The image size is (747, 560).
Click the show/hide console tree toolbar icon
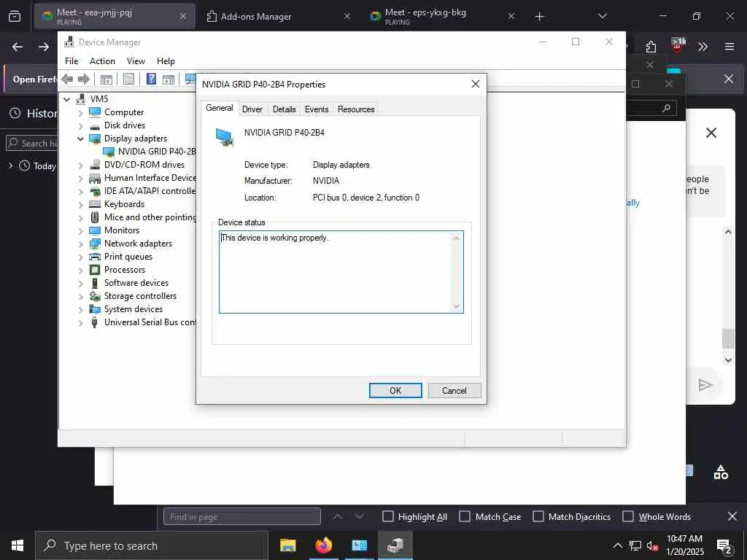(x=107, y=79)
